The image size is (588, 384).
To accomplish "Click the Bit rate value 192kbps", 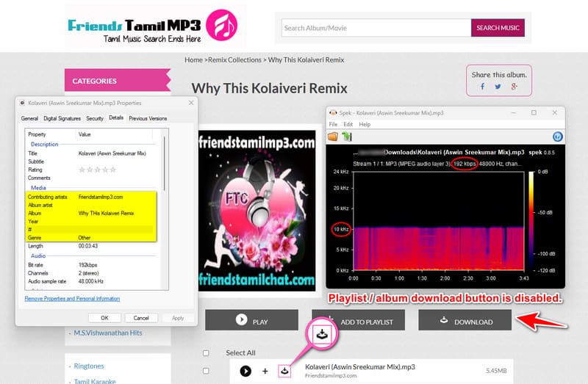I will pos(87,265).
